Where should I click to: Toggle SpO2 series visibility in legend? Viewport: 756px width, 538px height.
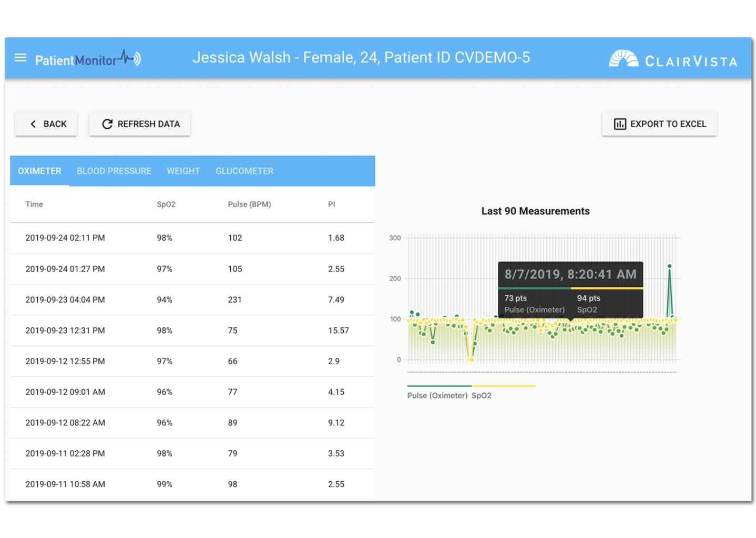pyautogui.click(x=481, y=395)
